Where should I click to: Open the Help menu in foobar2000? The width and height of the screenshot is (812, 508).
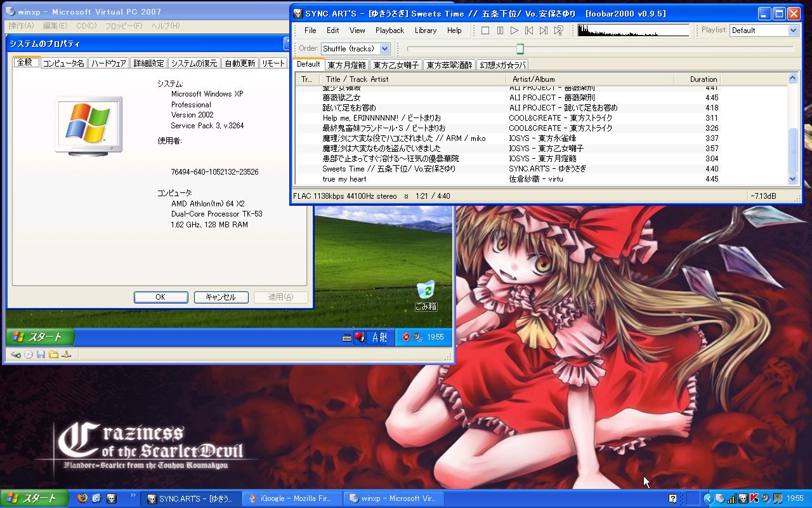(x=454, y=30)
